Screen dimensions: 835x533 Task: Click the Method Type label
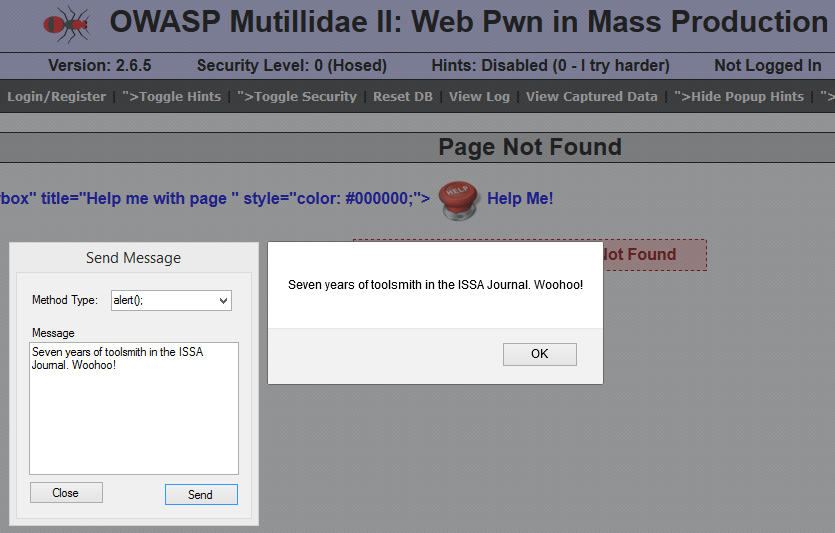pyautogui.click(x=65, y=300)
